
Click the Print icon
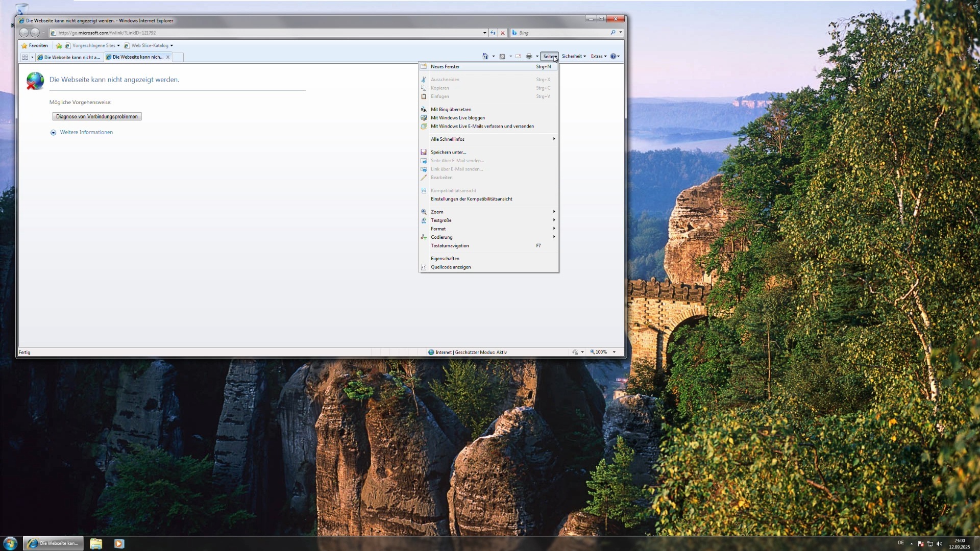click(x=529, y=56)
